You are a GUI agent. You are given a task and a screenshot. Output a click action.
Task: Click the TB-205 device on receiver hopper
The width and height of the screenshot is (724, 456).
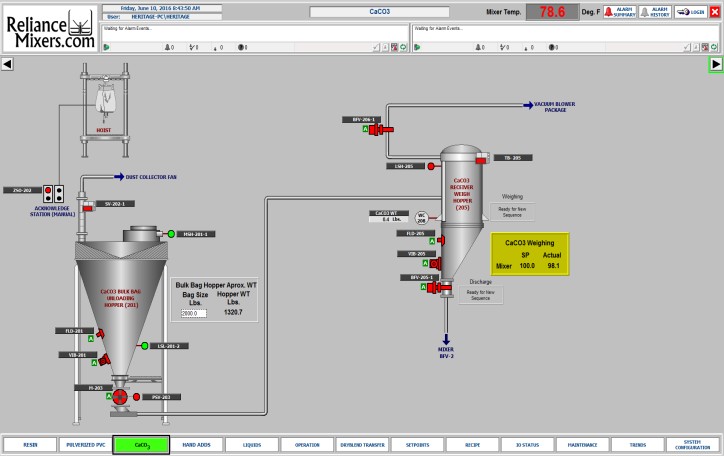[x=481, y=158]
